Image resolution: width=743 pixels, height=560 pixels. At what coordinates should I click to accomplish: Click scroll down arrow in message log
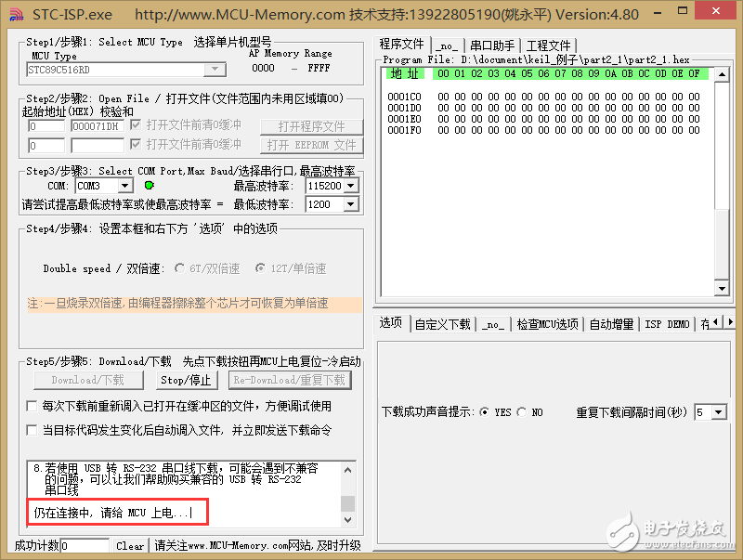pyautogui.click(x=347, y=520)
